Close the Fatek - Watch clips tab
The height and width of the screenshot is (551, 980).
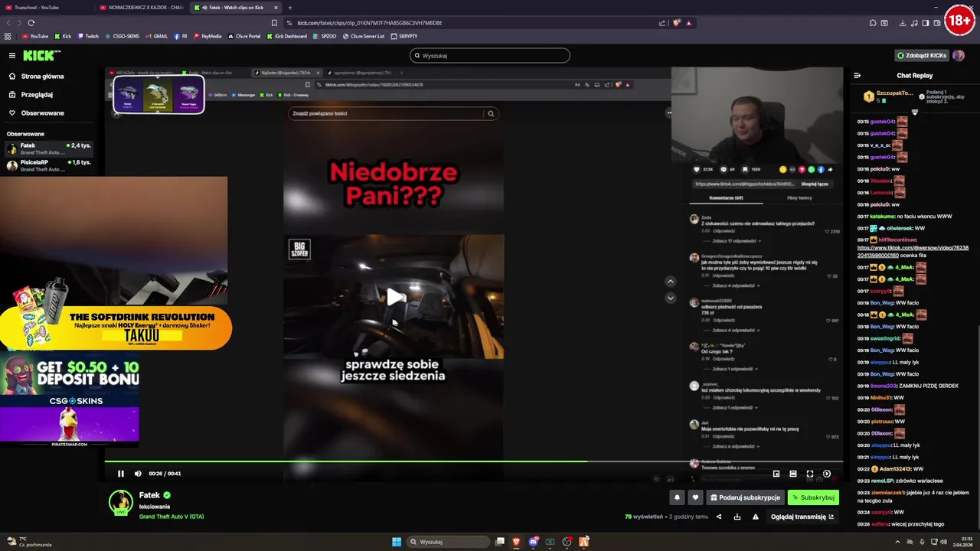276,8
